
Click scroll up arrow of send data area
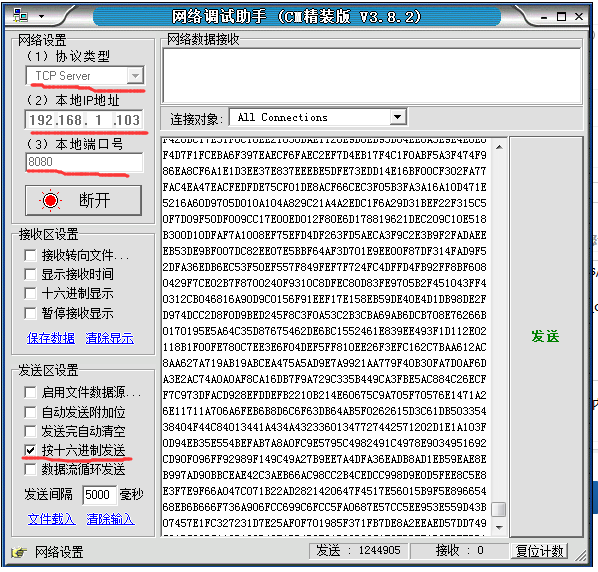tap(499, 147)
